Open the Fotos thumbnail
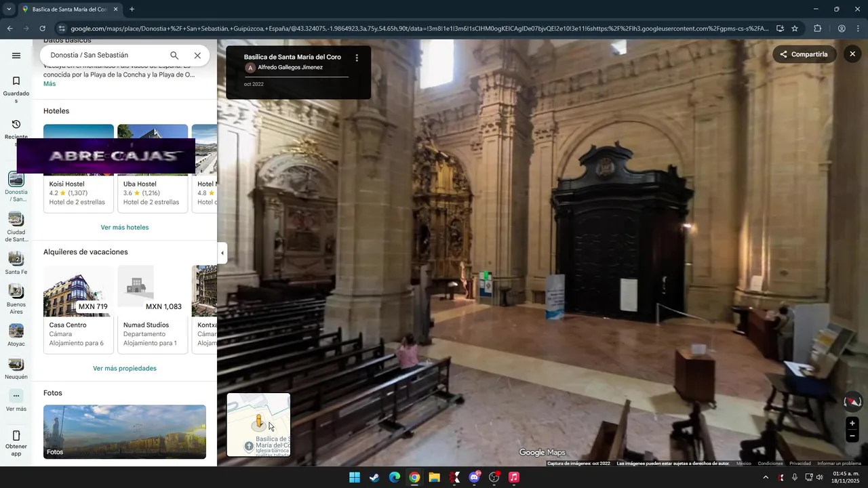The height and width of the screenshot is (488, 868). click(x=125, y=432)
